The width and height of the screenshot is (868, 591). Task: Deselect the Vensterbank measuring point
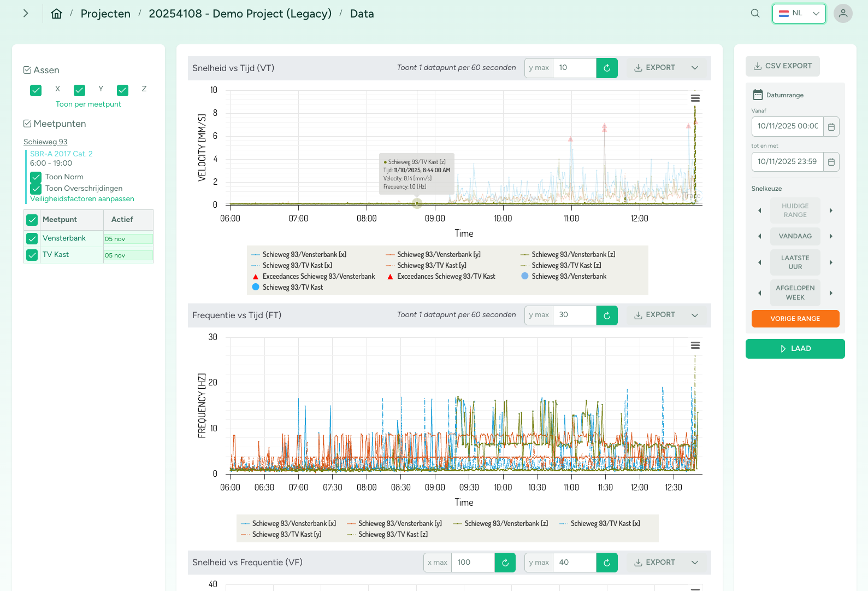click(x=32, y=239)
